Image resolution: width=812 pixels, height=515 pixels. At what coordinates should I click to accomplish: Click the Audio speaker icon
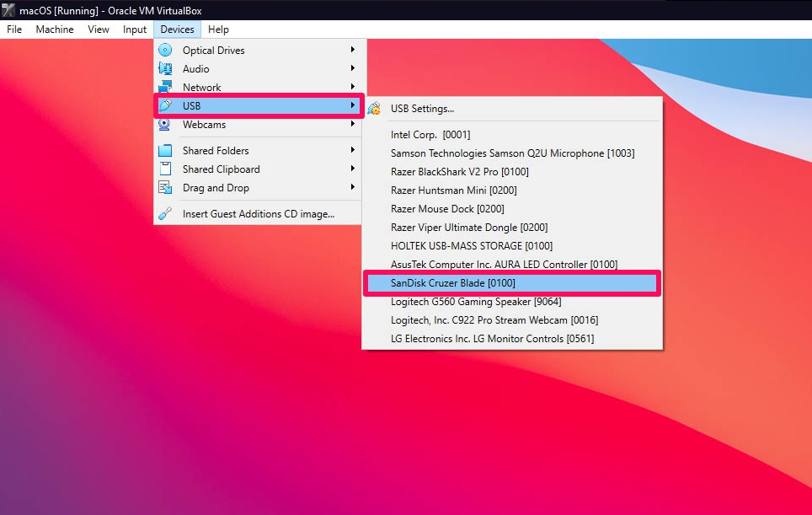(165, 68)
